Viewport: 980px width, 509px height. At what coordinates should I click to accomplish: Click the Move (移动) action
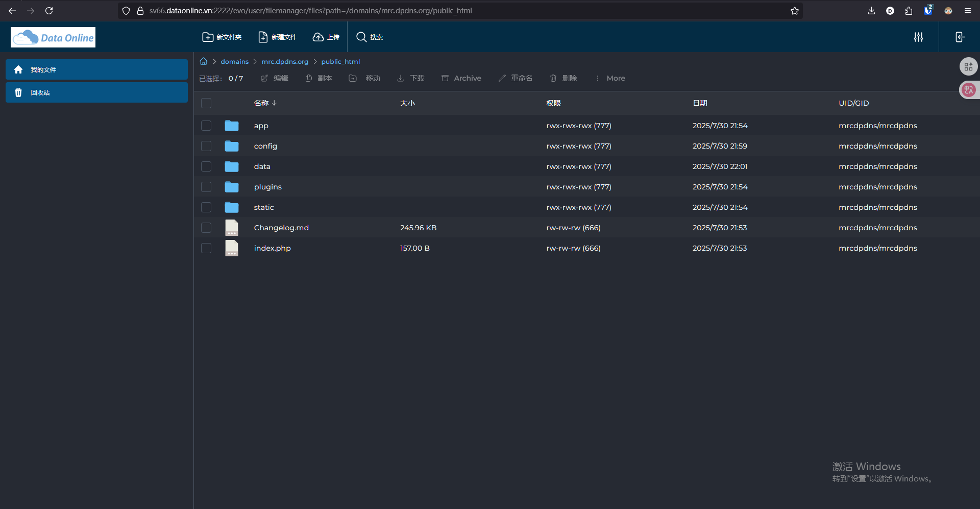click(365, 78)
